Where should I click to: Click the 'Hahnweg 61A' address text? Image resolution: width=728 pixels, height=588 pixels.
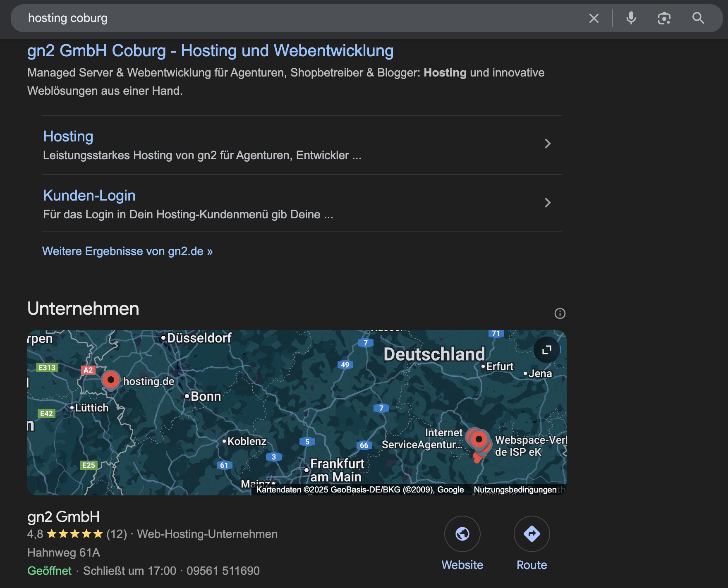click(x=64, y=552)
